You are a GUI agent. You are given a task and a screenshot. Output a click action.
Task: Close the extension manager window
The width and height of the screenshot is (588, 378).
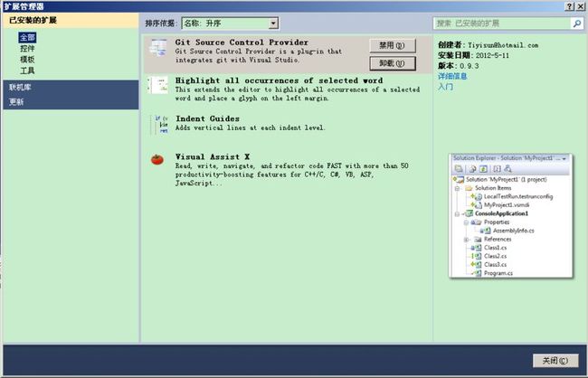[x=580, y=6]
